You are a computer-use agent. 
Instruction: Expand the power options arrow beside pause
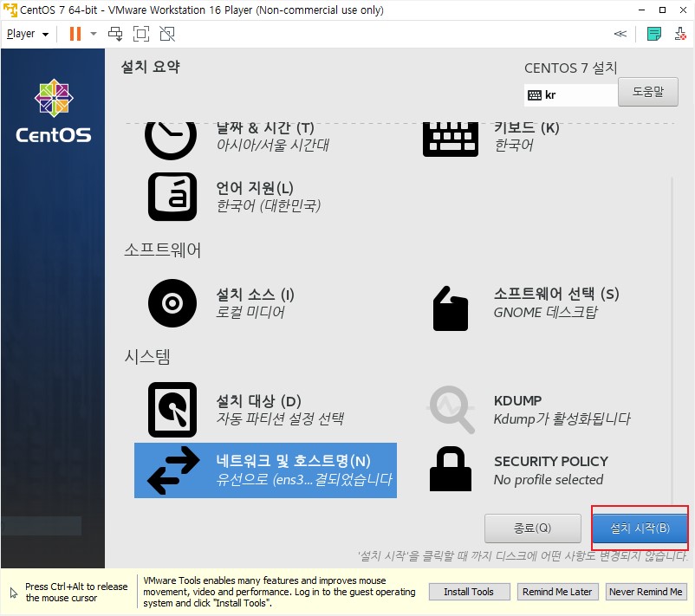tap(93, 34)
